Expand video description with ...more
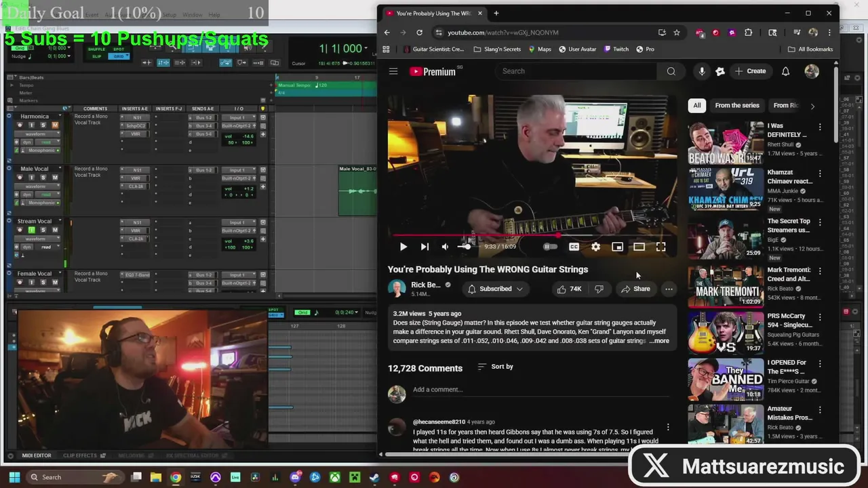The image size is (868, 488). click(x=659, y=341)
